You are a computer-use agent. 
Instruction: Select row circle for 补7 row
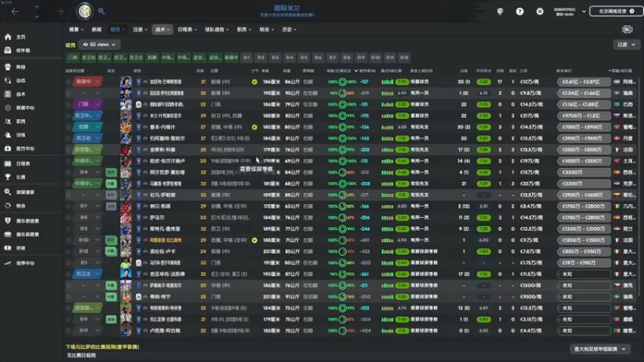pos(68,206)
